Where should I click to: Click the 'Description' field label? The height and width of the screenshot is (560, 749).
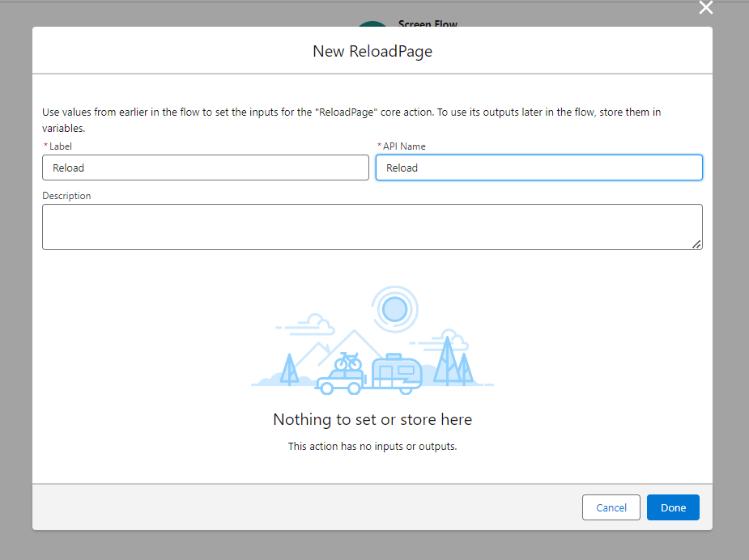[x=66, y=196]
